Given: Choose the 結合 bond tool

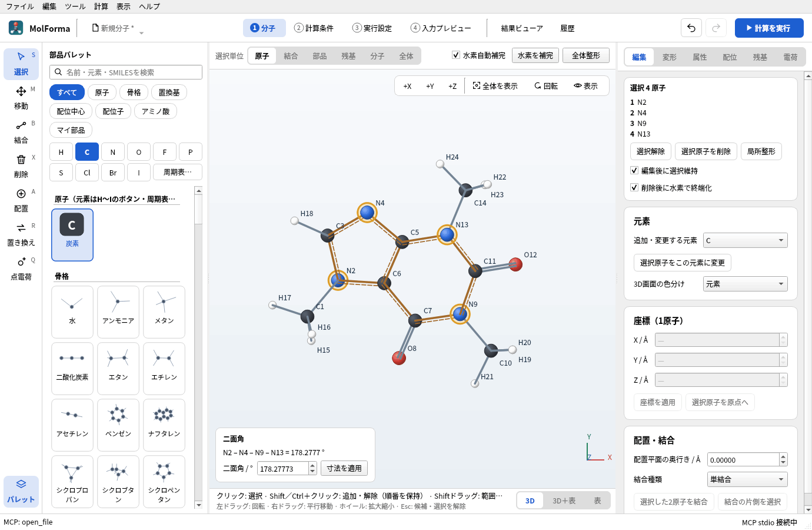Looking at the screenshot, I should (x=21, y=132).
